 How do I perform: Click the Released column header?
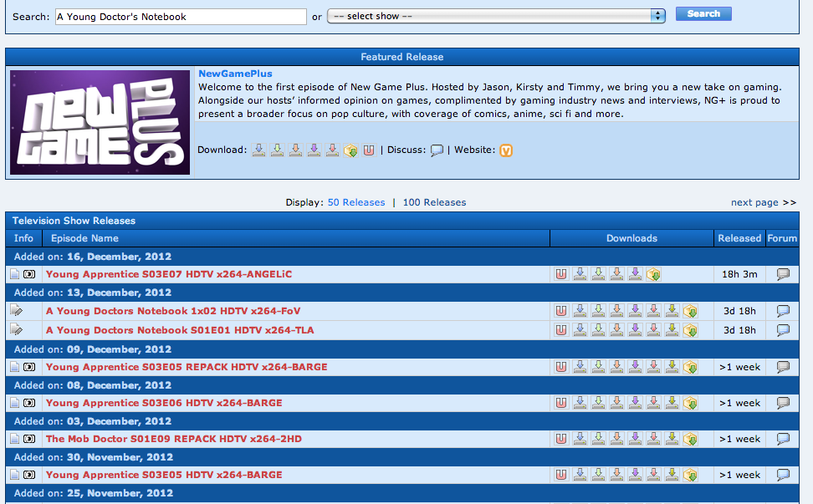coord(739,238)
